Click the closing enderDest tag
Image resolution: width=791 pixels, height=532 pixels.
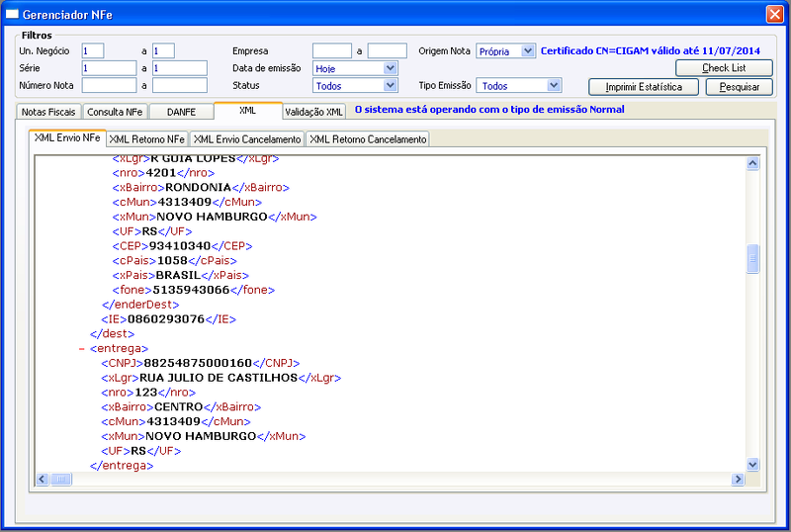click(x=140, y=305)
